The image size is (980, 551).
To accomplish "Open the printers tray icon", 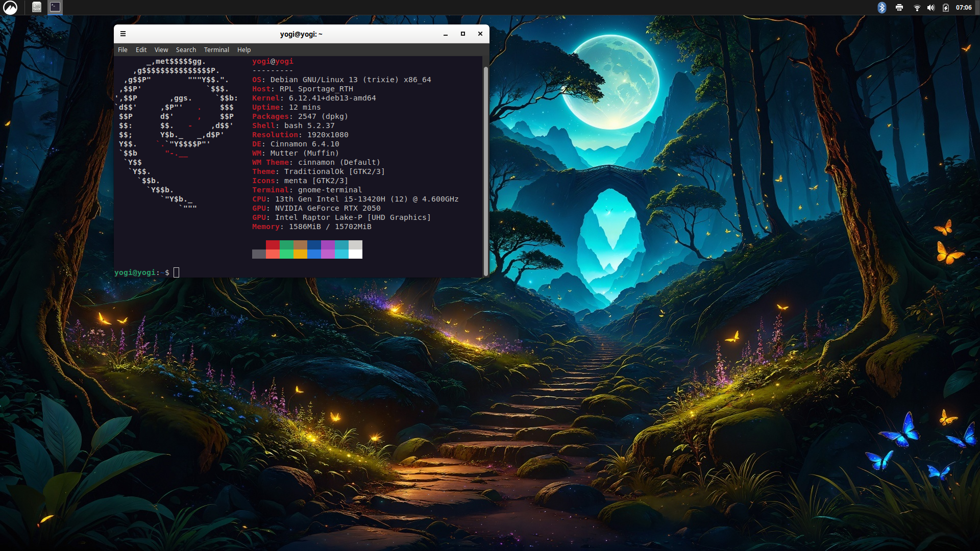I will [x=899, y=8].
